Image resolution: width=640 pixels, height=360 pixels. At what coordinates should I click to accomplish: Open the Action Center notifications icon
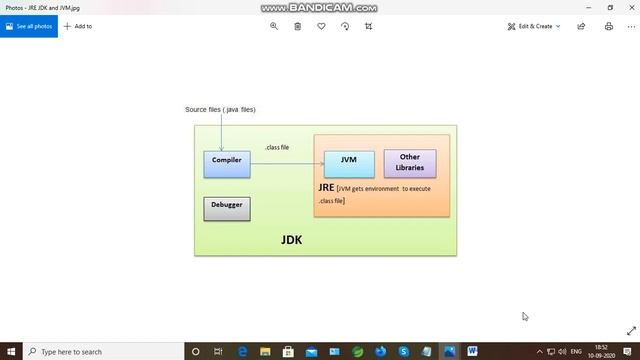point(627,351)
